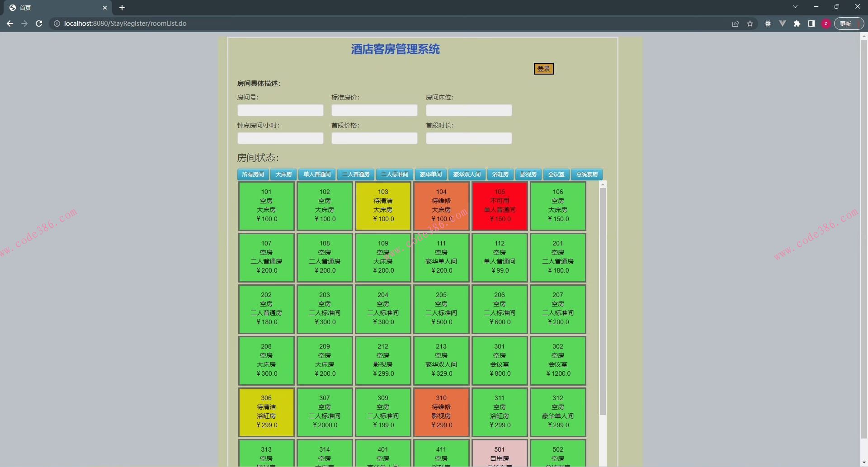Bookmark this page with the star icon
This screenshot has width=868, height=467.
click(x=750, y=24)
